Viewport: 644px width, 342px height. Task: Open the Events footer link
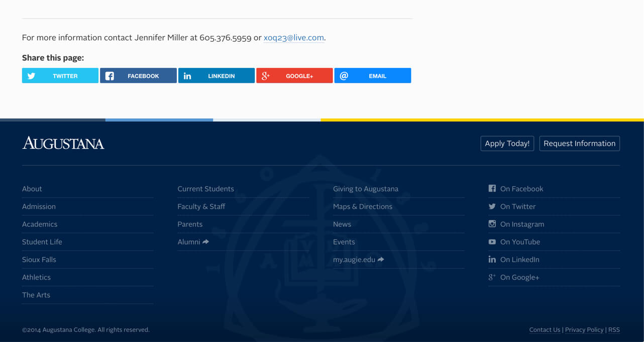344,242
